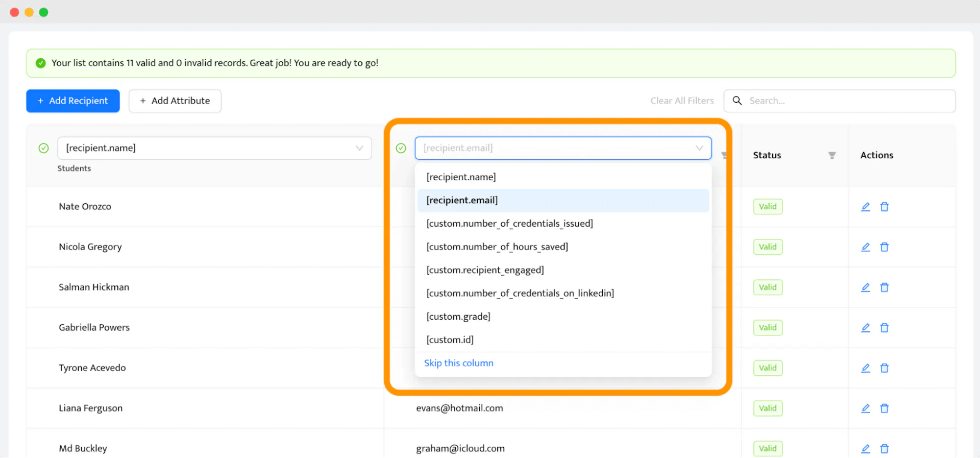Select [custom.number_of_credentials_on_linkedin] option
The height and width of the screenshot is (458, 980).
[x=563, y=294]
